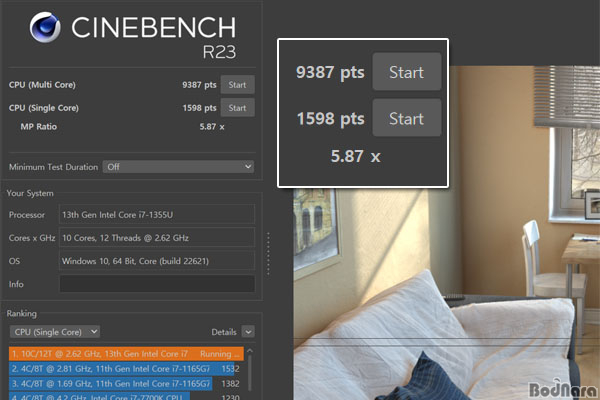Select ranking row 2 with score 1532

(x=125, y=369)
